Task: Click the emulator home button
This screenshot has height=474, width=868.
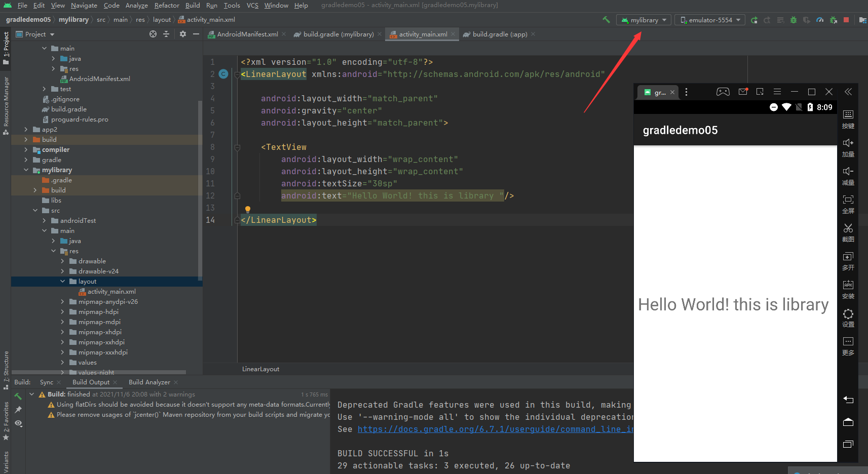Action: [x=848, y=422]
